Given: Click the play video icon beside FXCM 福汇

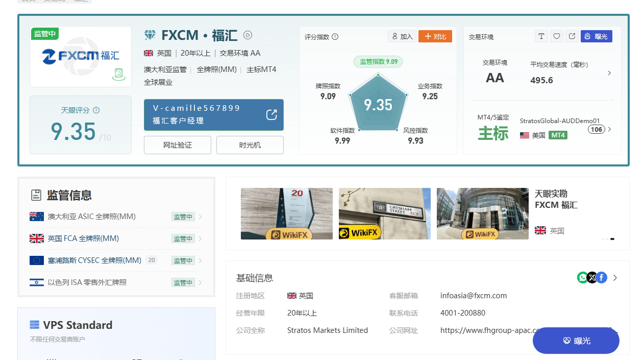Looking at the screenshot, I should (247, 35).
